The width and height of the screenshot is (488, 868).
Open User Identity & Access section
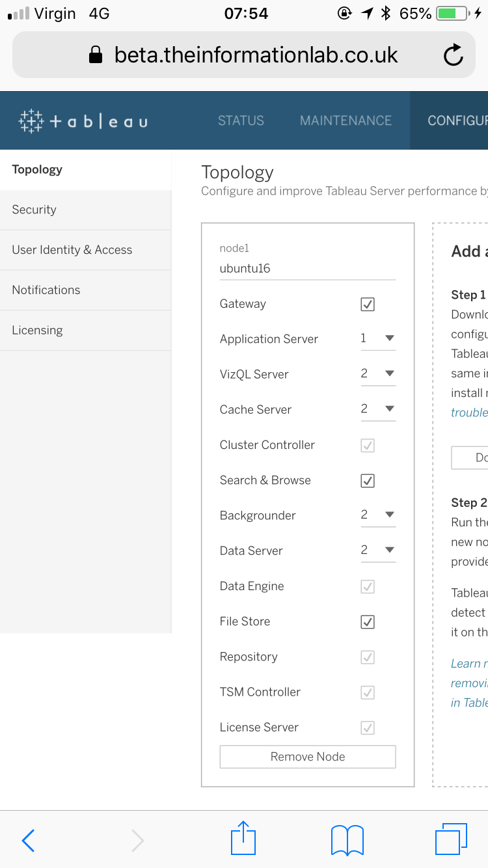pyautogui.click(x=85, y=250)
